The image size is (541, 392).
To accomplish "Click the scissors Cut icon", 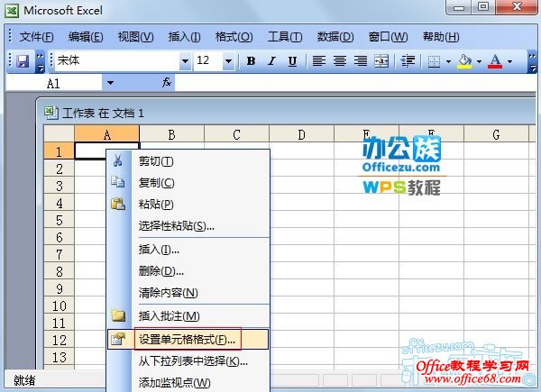I will coord(117,160).
